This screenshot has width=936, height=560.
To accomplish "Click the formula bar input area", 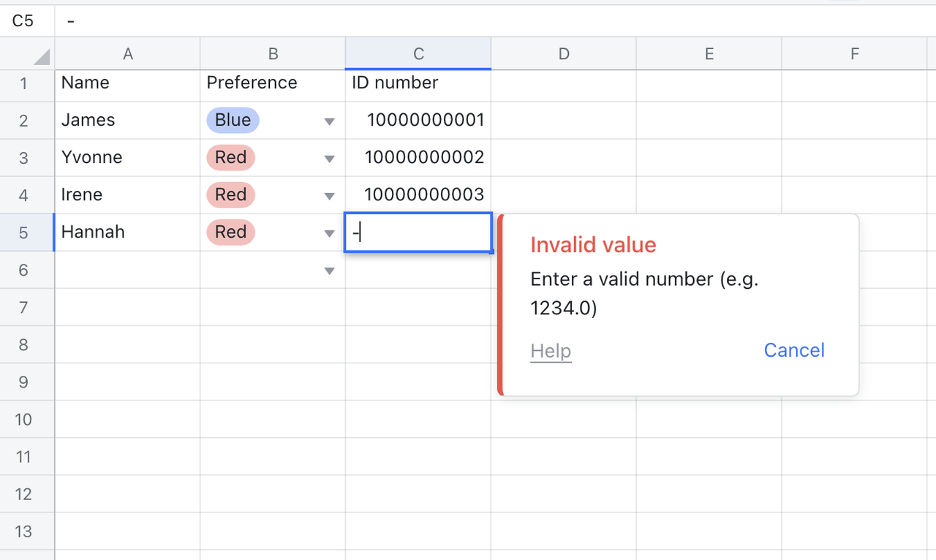I will click(x=439, y=20).
